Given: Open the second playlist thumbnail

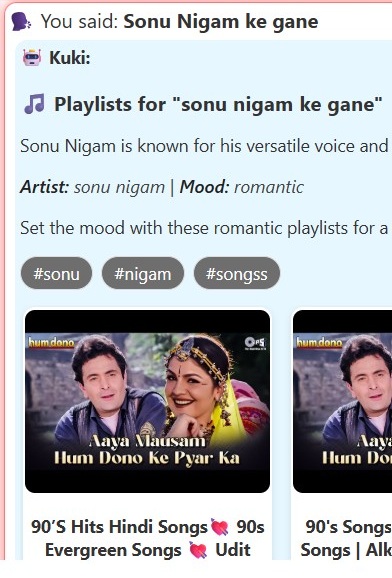Looking at the screenshot, I should click(x=343, y=401).
